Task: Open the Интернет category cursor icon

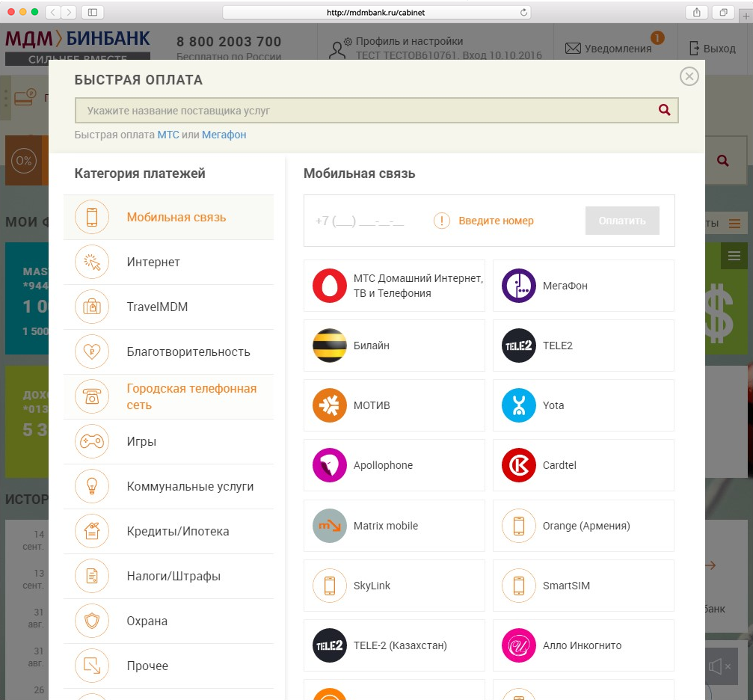Action: 92,262
